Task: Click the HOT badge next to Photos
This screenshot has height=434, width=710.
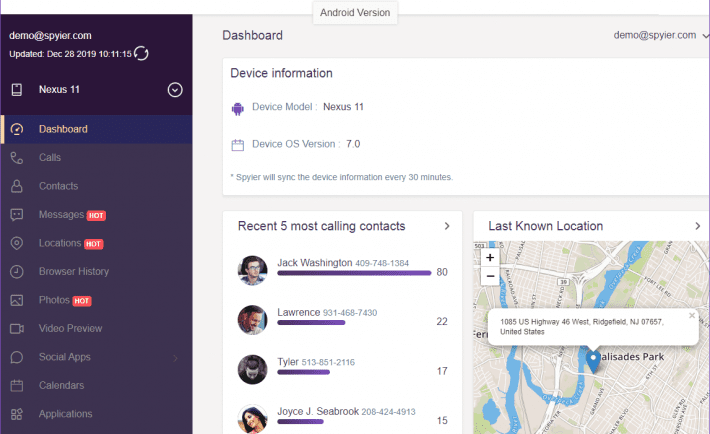Action: coord(82,301)
